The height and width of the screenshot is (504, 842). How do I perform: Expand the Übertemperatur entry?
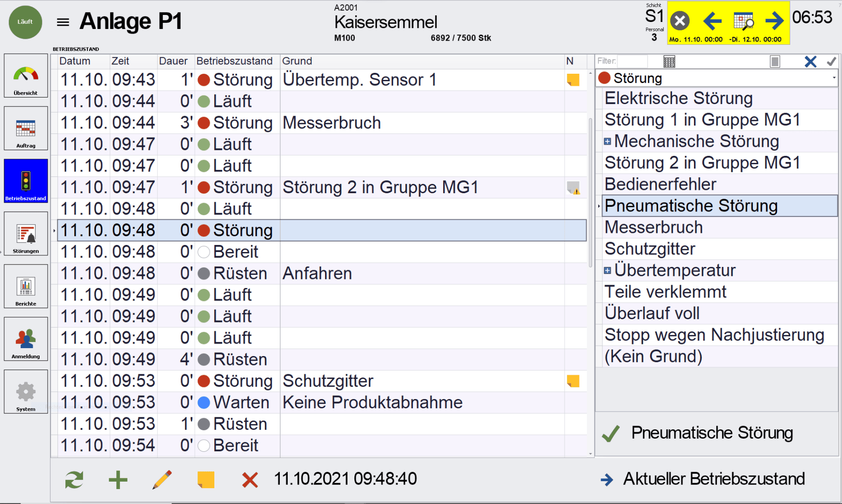pyautogui.click(x=607, y=270)
